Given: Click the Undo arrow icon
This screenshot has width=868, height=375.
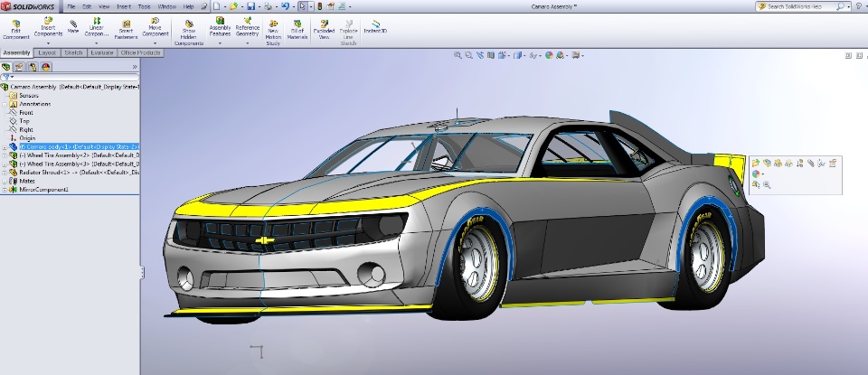Looking at the screenshot, I should tap(285, 6).
